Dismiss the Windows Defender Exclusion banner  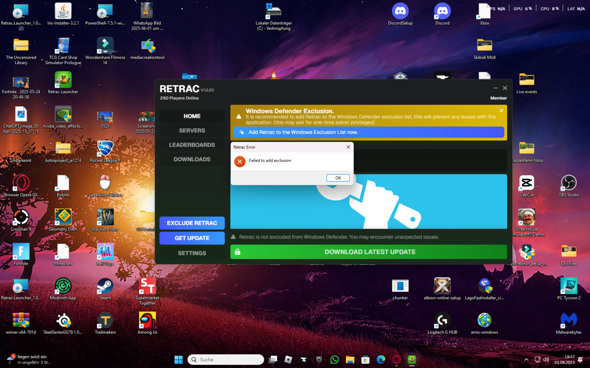(x=501, y=111)
